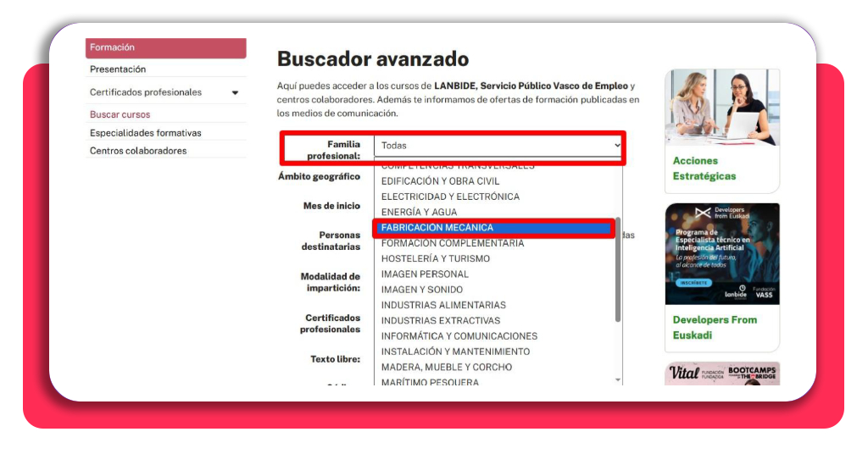Click the dropdown list scrollbar thumb
The width and height of the screenshot is (868, 454).
click(618, 269)
